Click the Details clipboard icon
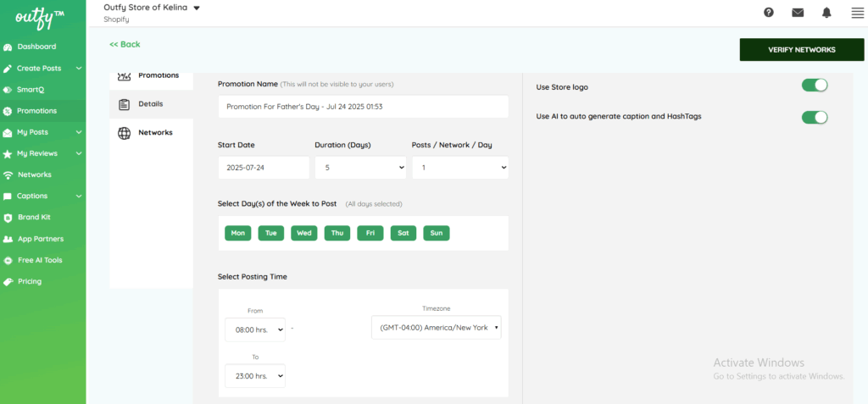Screen dimensions: 868x404 (124, 104)
